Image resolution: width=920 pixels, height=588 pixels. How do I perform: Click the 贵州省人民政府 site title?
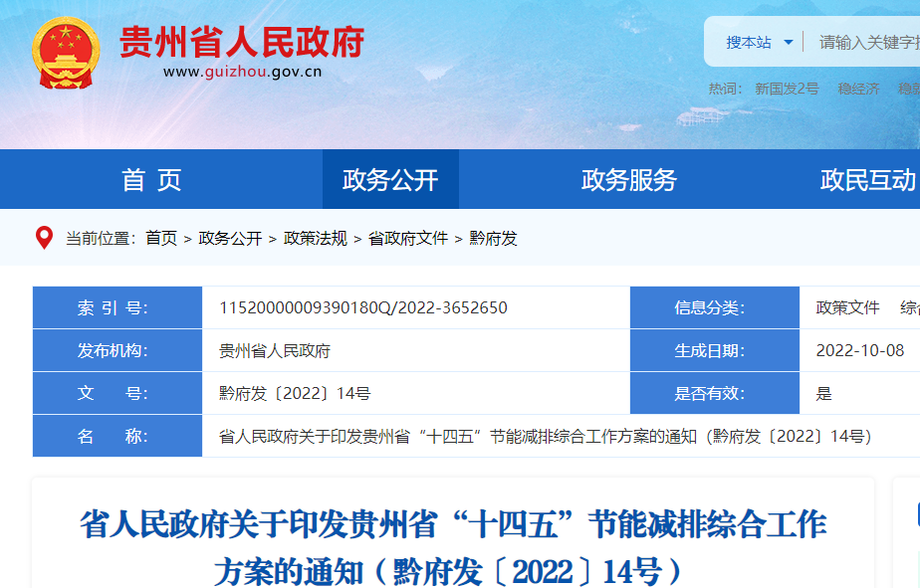[241, 42]
